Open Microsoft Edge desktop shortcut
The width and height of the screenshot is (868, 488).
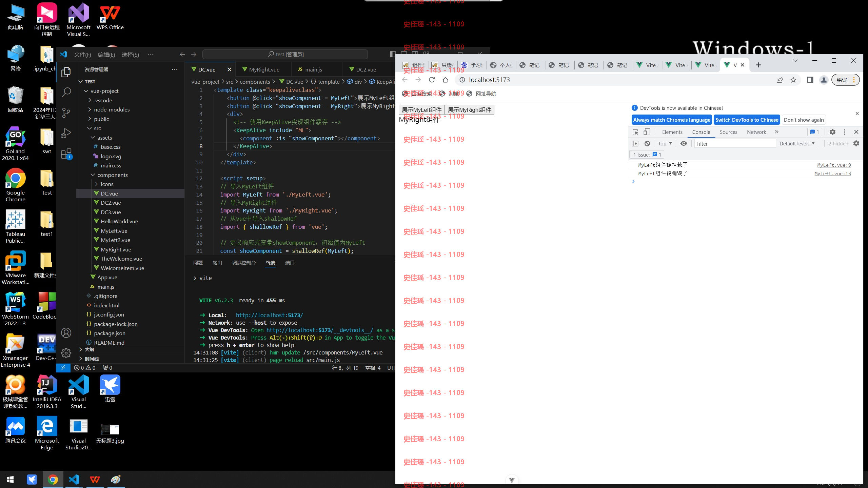tap(47, 434)
